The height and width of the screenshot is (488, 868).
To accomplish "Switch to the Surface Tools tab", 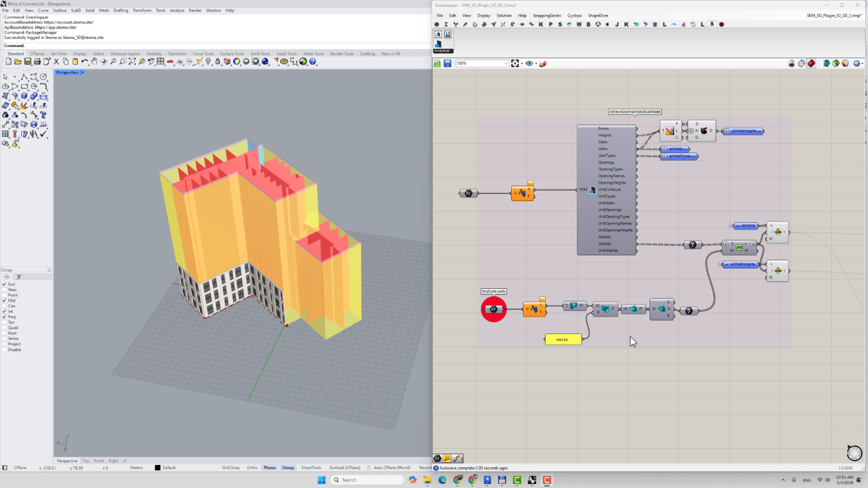I will 232,54.
